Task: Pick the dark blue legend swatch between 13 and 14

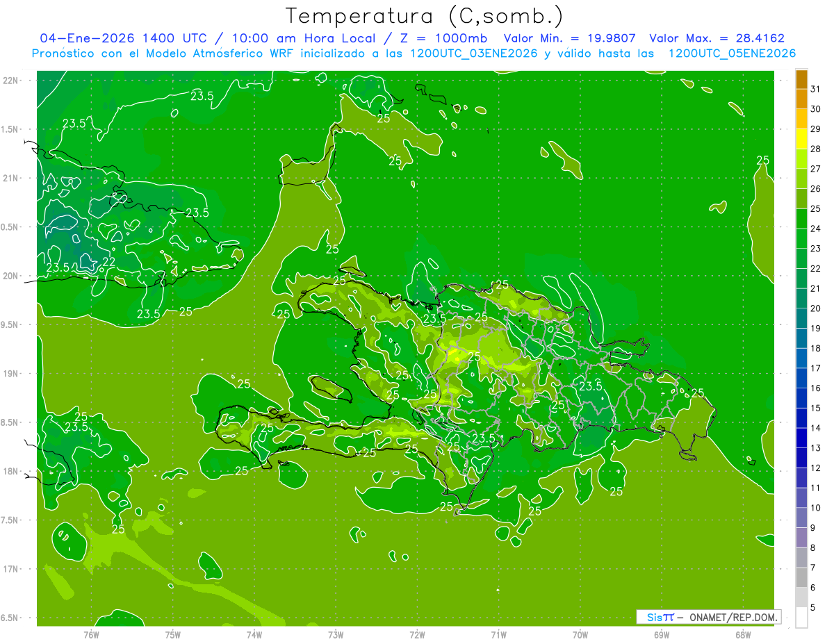Action: point(801,438)
